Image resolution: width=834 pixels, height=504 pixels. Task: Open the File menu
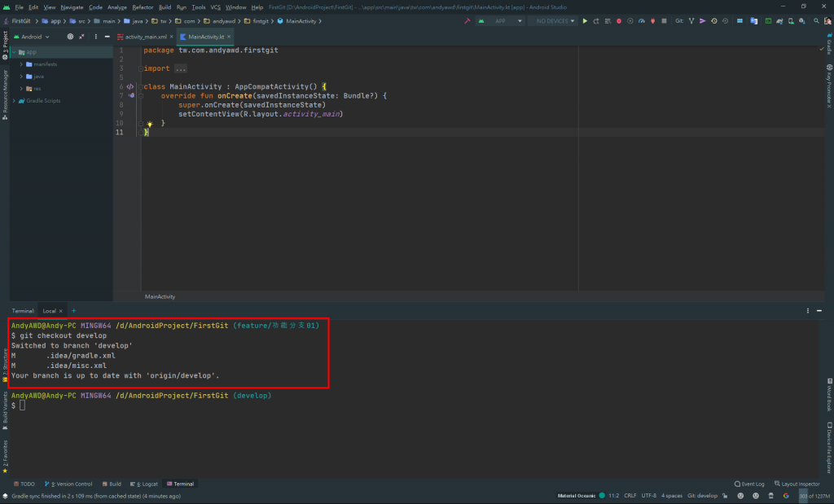pos(20,7)
